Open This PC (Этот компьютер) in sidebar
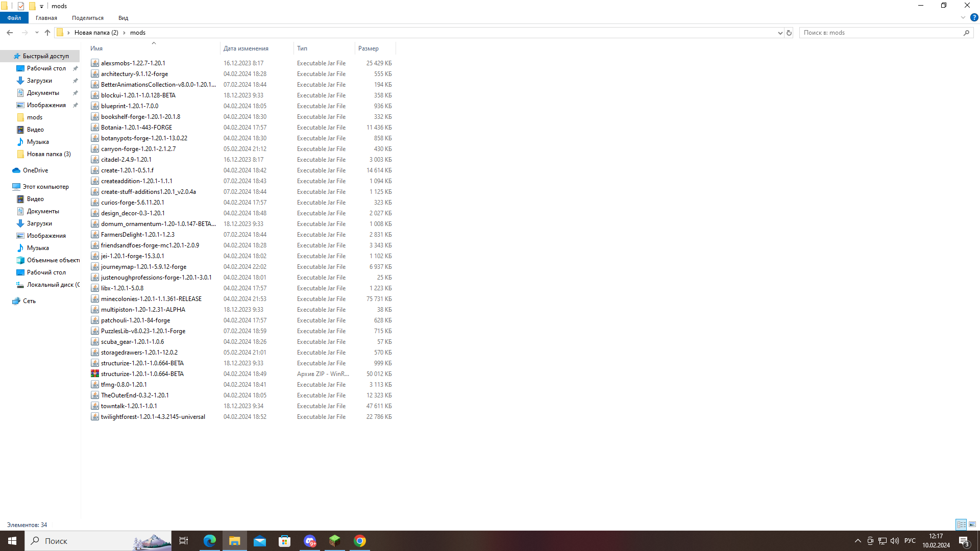The height and width of the screenshot is (551, 980). click(x=45, y=187)
